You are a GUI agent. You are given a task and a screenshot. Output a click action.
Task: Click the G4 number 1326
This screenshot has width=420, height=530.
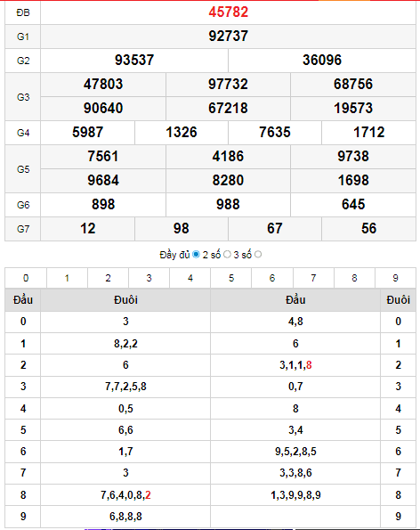click(x=182, y=133)
